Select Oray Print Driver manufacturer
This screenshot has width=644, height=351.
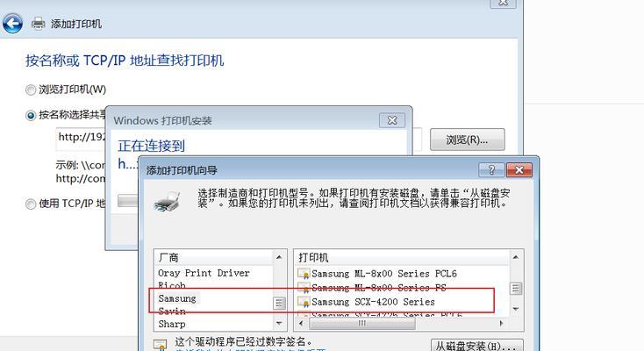pos(204,273)
